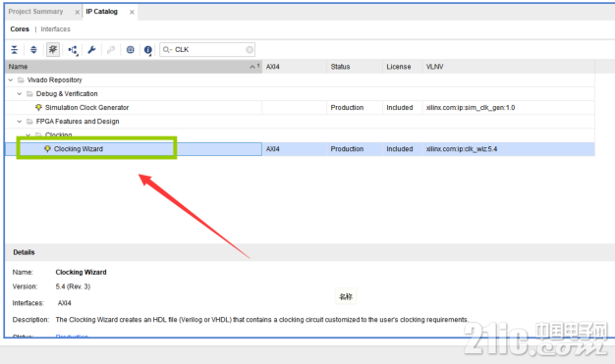Viewport: 615px width, 364px height.
Task: Click the bold Clocking Wizard name in Details
Action: (x=81, y=272)
